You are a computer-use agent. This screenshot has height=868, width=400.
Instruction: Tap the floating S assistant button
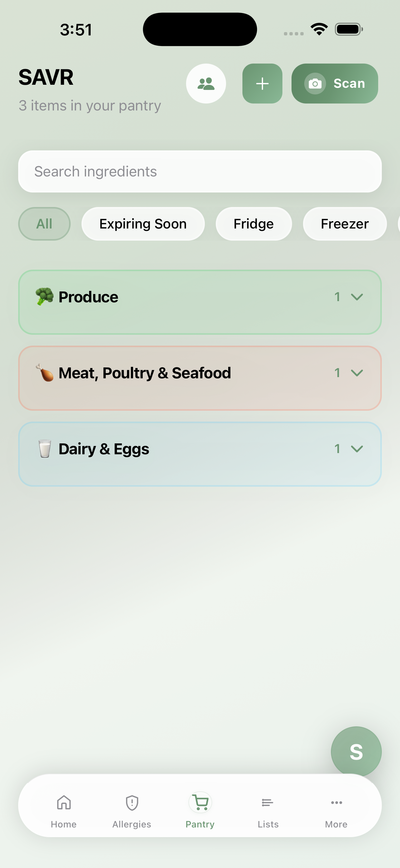tap(356, 751)
